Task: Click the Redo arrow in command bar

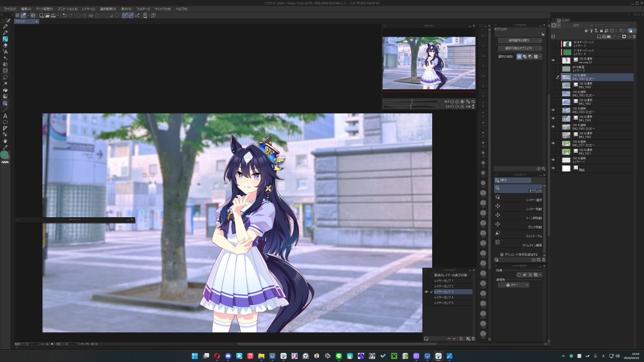Action: (71, 15)
